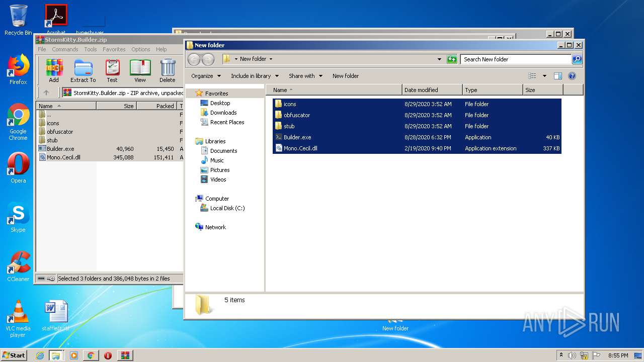This screenshot has height=362, width=644.
Task: Click the WinRAR icon in the taskbar
Action: (125, 355)
